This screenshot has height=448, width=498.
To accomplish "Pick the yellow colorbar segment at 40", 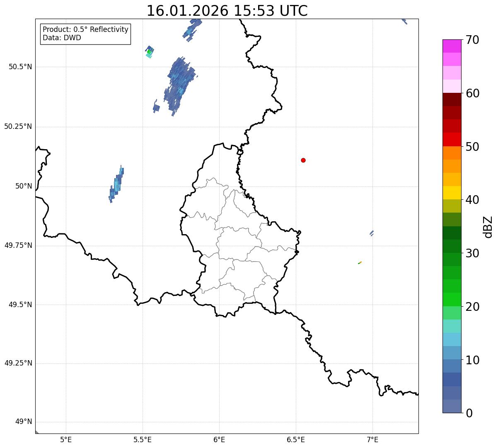I will [452, 193].
